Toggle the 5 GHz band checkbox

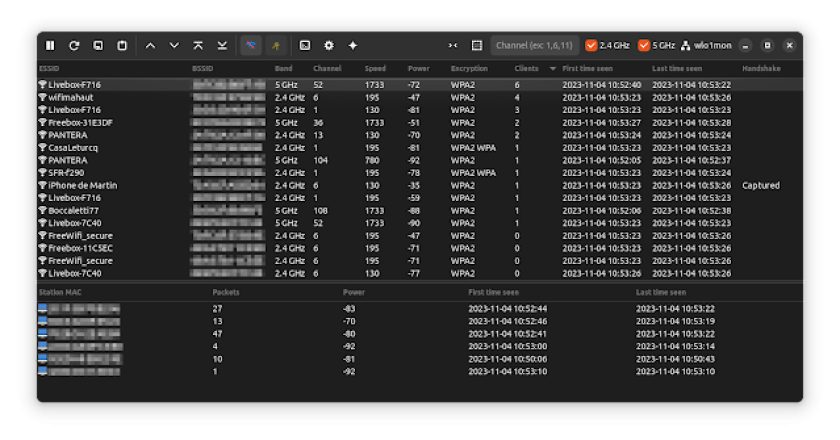(644, 46)
